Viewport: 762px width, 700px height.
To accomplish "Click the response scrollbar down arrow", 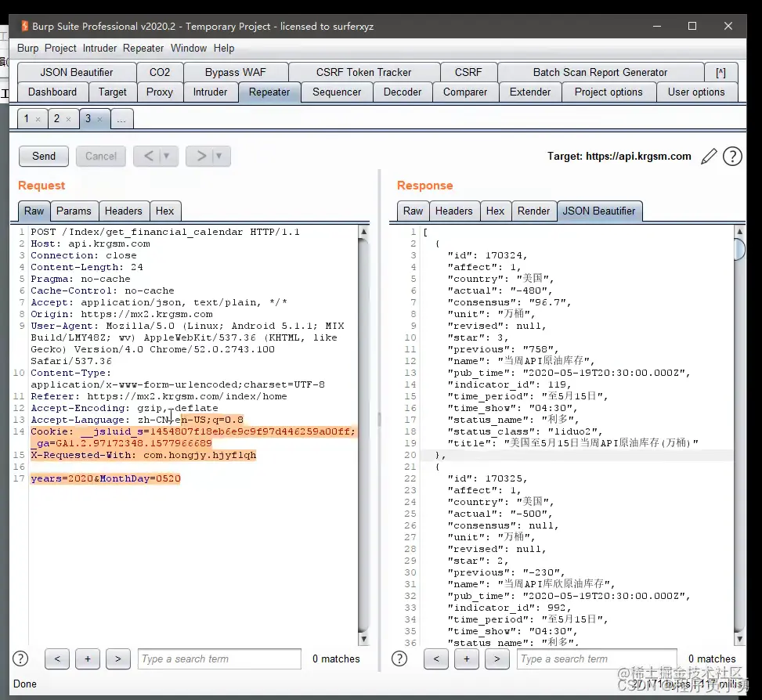I will click(x=739, y=639).
